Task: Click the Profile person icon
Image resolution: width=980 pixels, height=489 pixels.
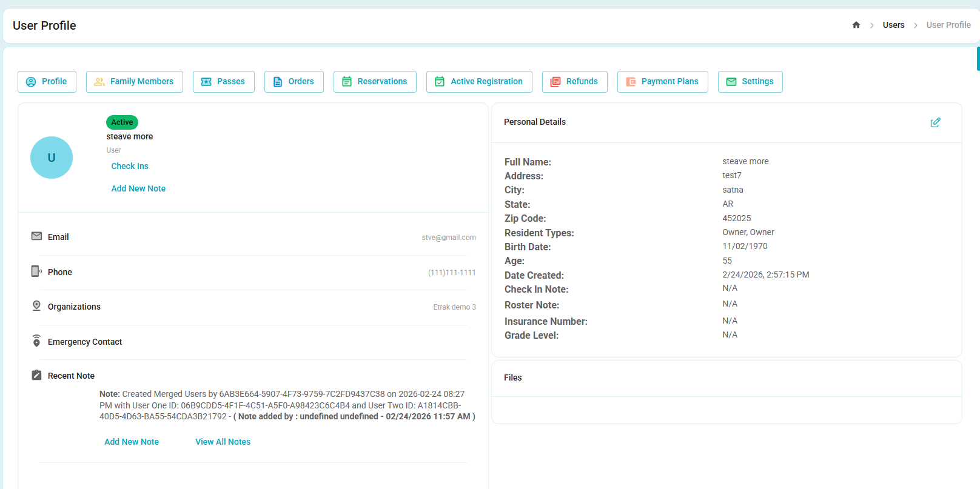Action: coord(31,82)
